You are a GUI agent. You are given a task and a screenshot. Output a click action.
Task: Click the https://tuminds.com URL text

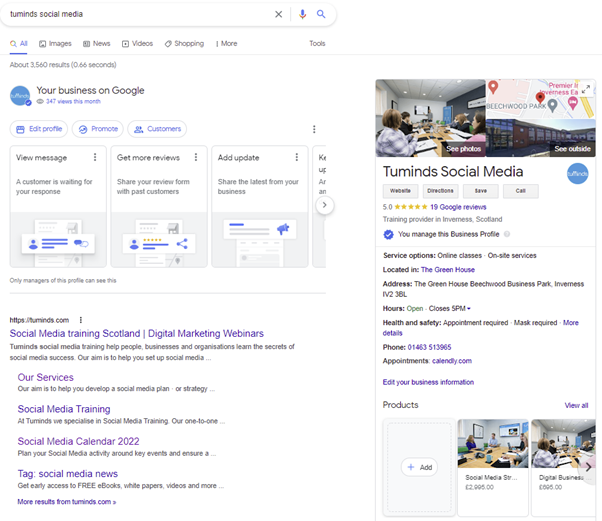pos(39,320)
